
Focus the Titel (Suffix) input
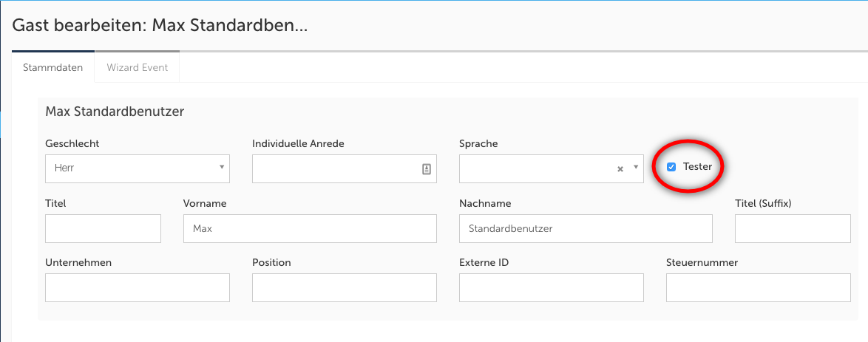tap(793, 229)
